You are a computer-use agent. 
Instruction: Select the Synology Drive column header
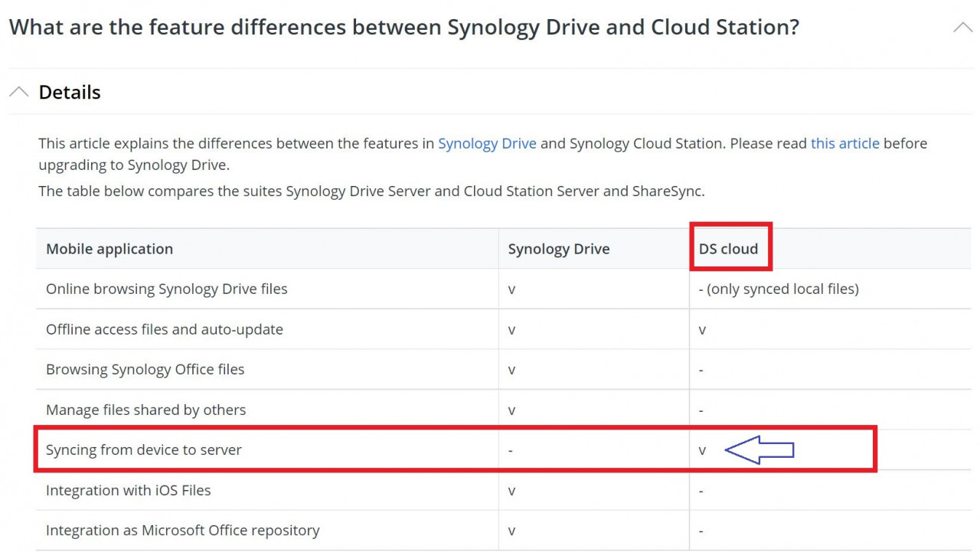(x=558, y=248)
